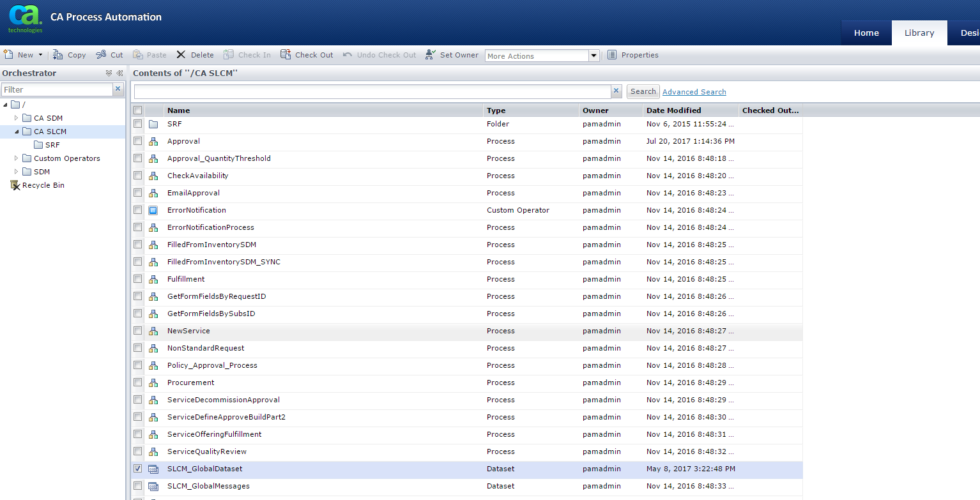Open the Advanced Search link
This screenshot has height=500, width=980.
point(694,92)
